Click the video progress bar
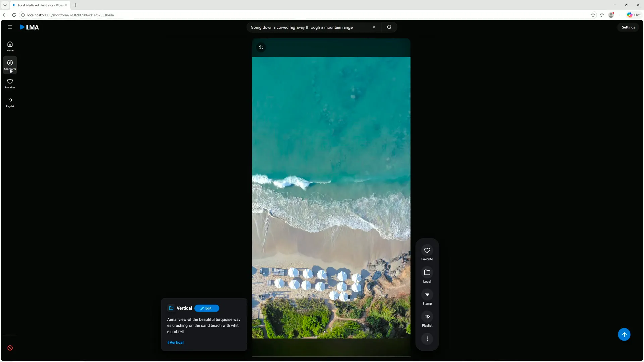This screenshot has width=644, height=362. click(331, 356)
